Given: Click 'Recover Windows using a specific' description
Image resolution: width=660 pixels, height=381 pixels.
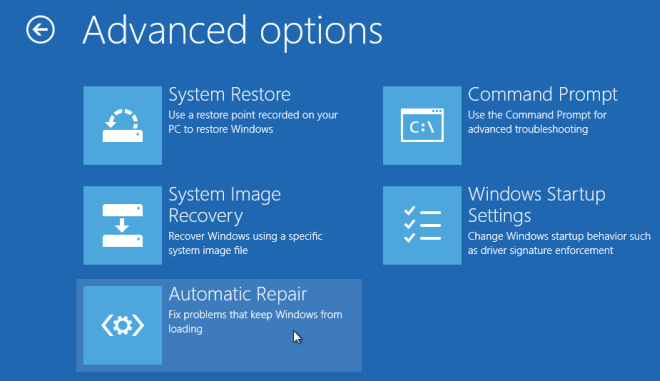Looking at the screenshot, I should coord(245,243).
